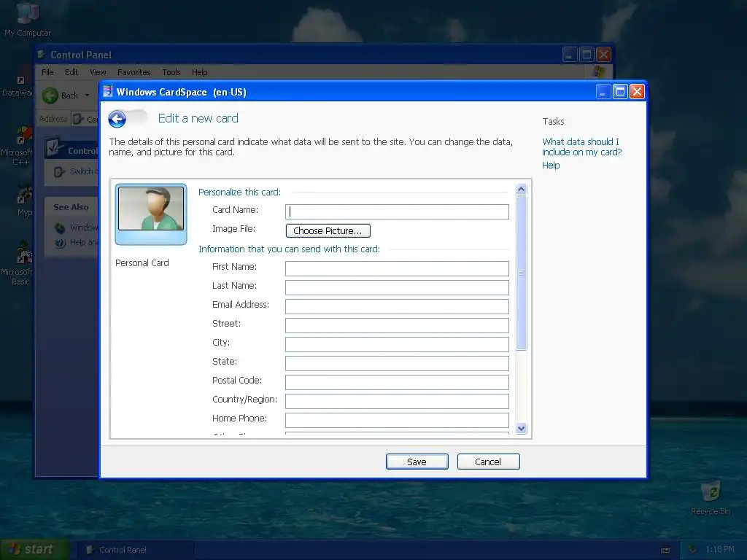Screen dimensions: 747x560
Task: Click the Postal Code input field
Action: click(397, 382)
